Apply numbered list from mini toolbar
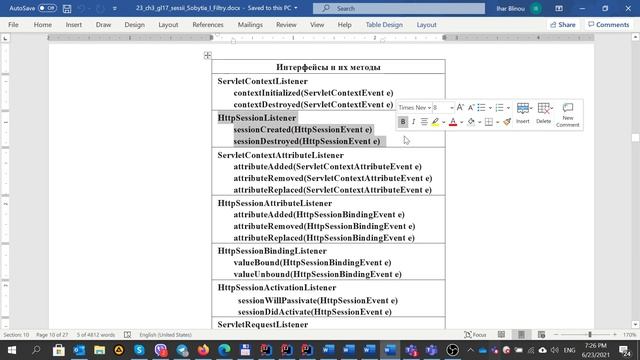 [500, 107]
